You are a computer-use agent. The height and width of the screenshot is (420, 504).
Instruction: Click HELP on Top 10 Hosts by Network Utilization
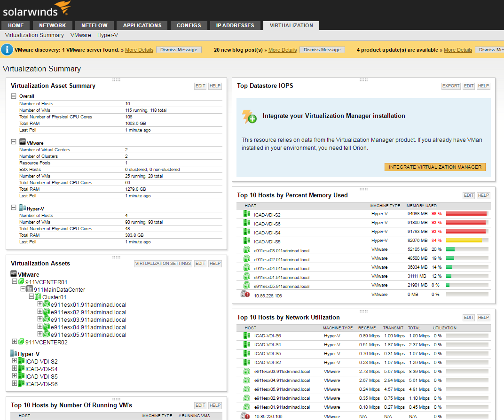click(483, 317)
